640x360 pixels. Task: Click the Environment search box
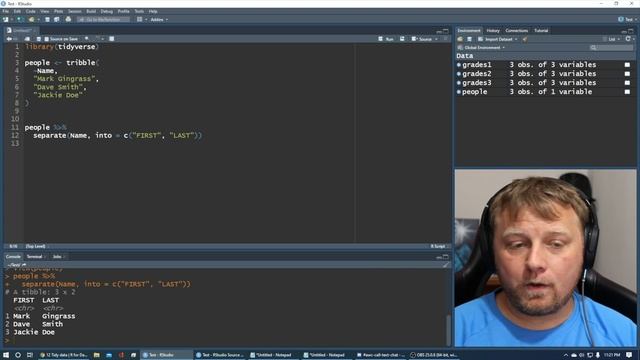[x=611, y=48]
